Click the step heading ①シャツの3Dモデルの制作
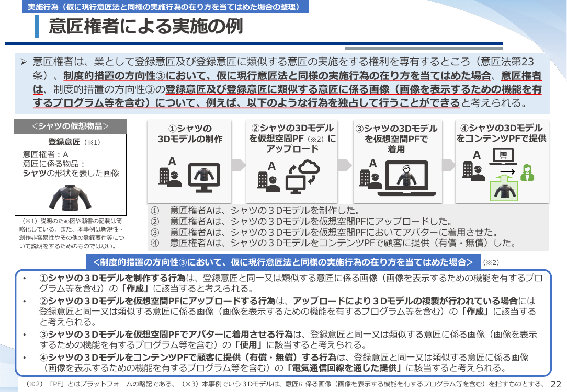567x392 pixels. [190, 134]
